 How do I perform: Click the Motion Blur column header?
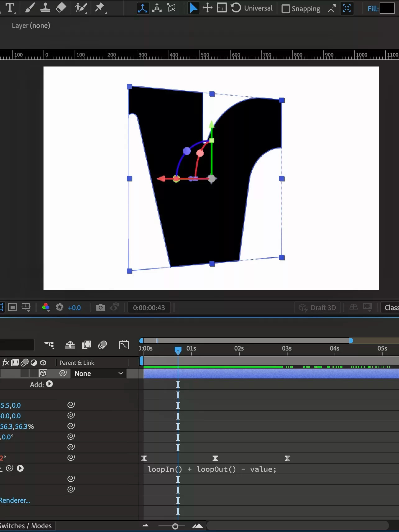tap(25, 362)
